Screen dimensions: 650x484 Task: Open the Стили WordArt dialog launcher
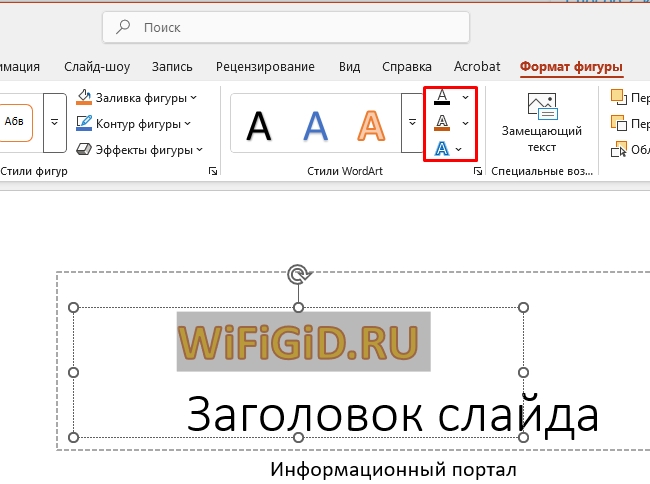coord(478,171)
